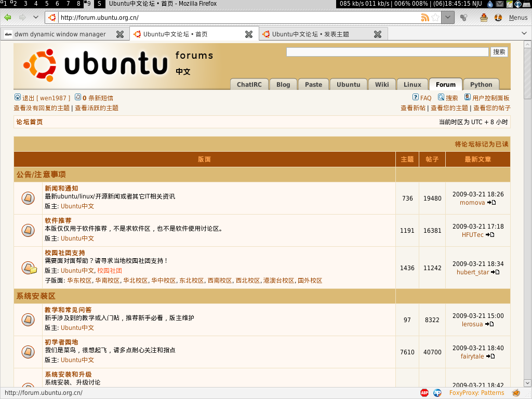Open 0 条新短信 messages link
Image resolution: width=532 pixels, height=399 pixels.
coord(94,98)
